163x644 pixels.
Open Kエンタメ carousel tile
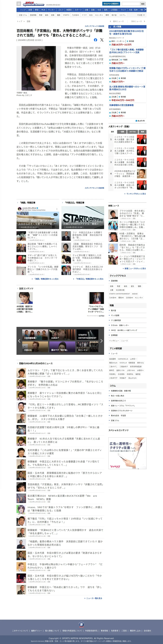[87, 347]
